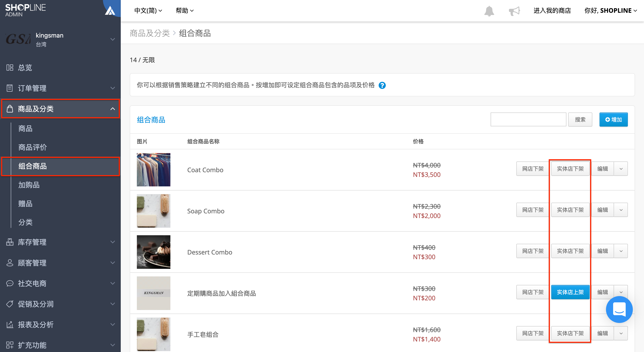Click the SHOPLINE Admin logo
The height and width of the screenshot is (352, 644).
coord(25,10)
